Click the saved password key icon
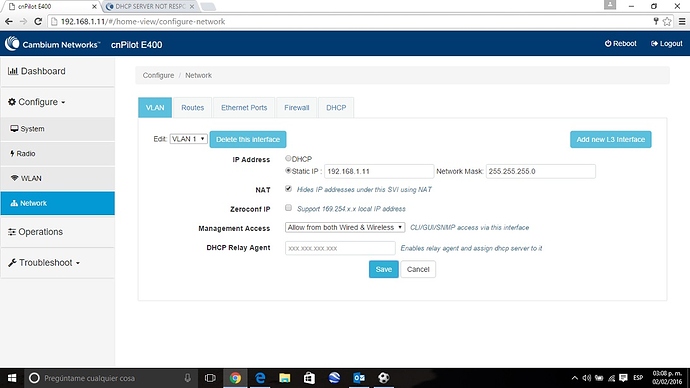Image resolution: width=690 pixels, height=388 pixels. coord(656,21)
